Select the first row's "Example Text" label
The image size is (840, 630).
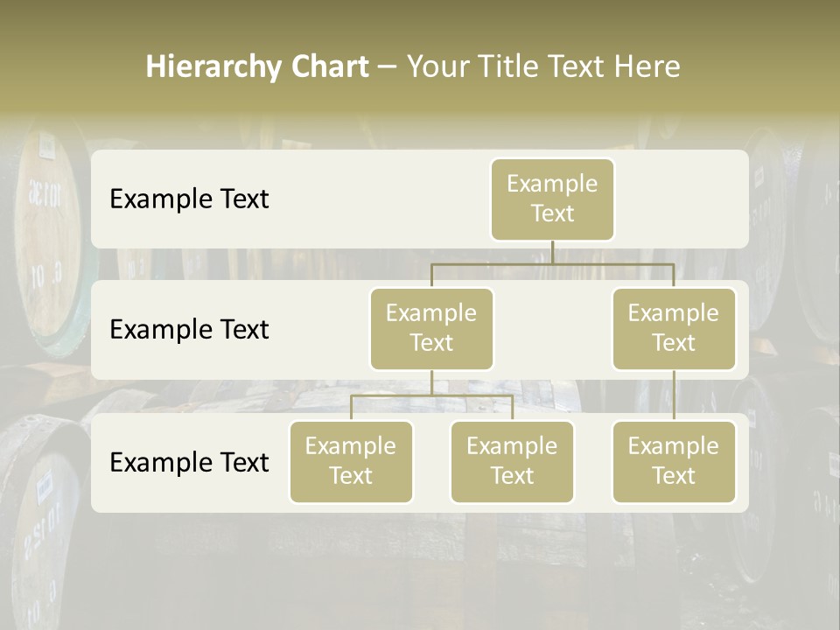tap(189, 199)
